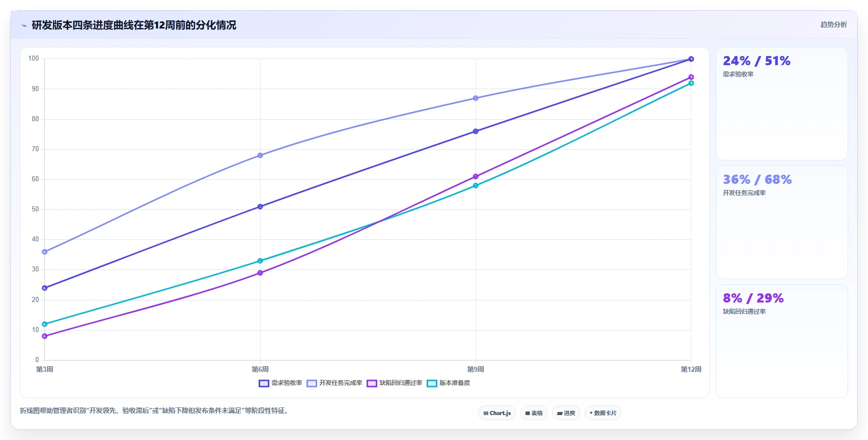Image resolution: width=868 pixels, height=440 pixels.
Task: Click the 50 y-axis label
Action: (x=35, y=209)
